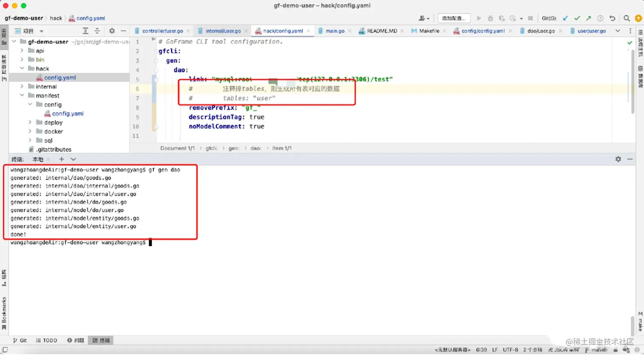Toggle the 终端 tool window button
This screenshot has height=356, width=644.
pyautogui.click(x=101, y=340)
